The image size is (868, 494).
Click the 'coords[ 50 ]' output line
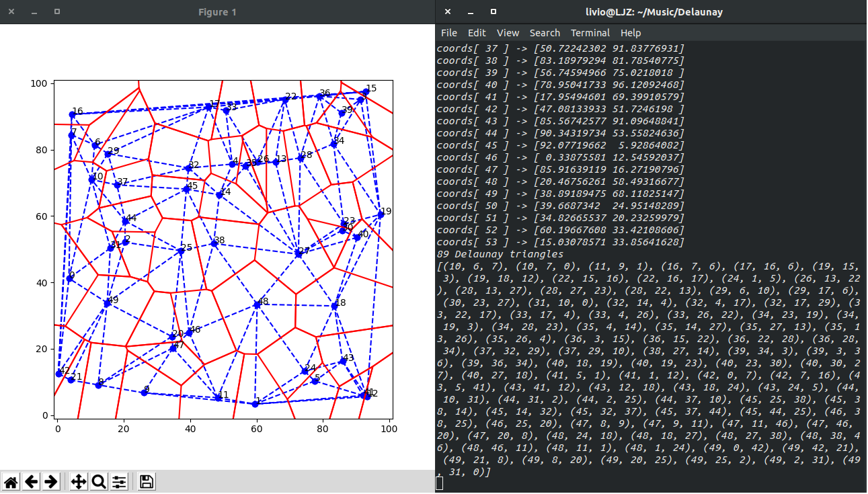[x=560, y=206]
